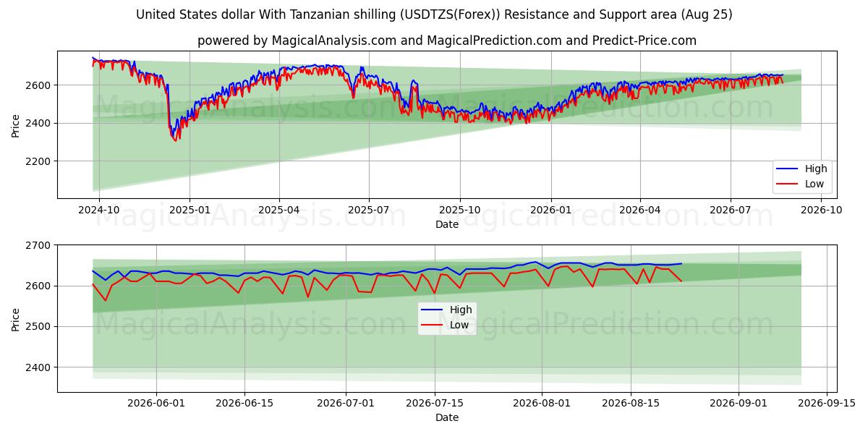Click the 2024-10 date tick label
Screen dimensions: 868x434
pyautogui.click(x=98, y=210)
